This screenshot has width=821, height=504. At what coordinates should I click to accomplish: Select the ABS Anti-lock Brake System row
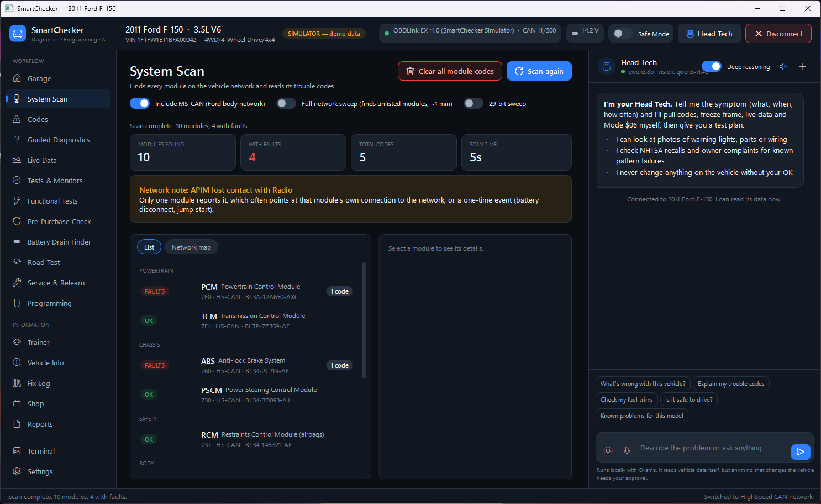pyautogui.click(x=246, y=365)
